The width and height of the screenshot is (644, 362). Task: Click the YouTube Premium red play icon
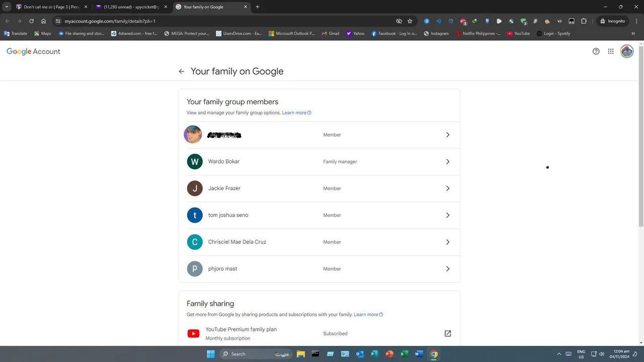point(193,333)
